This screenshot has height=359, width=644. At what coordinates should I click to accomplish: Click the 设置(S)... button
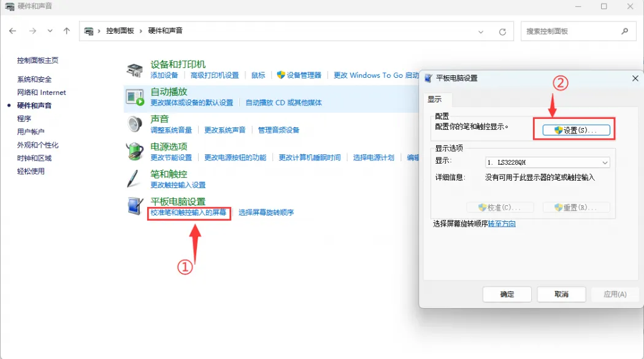click(x=576, y=130)
